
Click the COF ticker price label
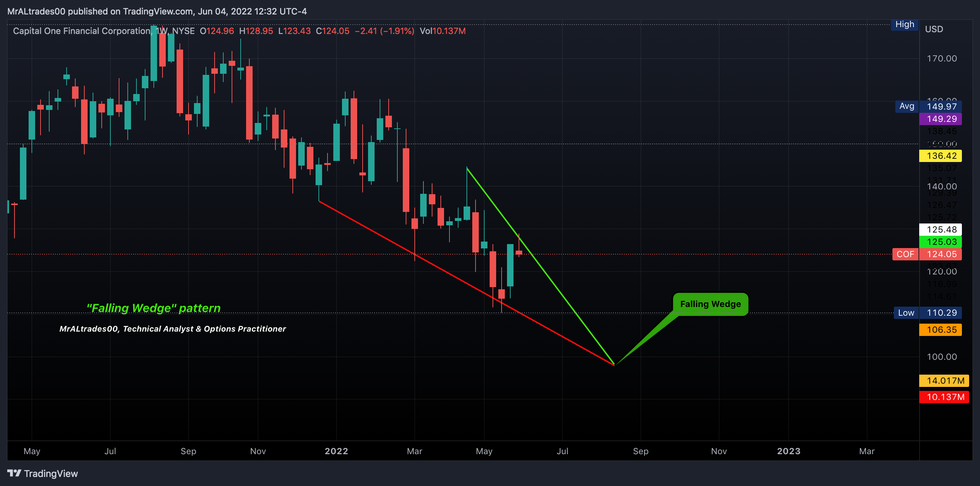905,254
